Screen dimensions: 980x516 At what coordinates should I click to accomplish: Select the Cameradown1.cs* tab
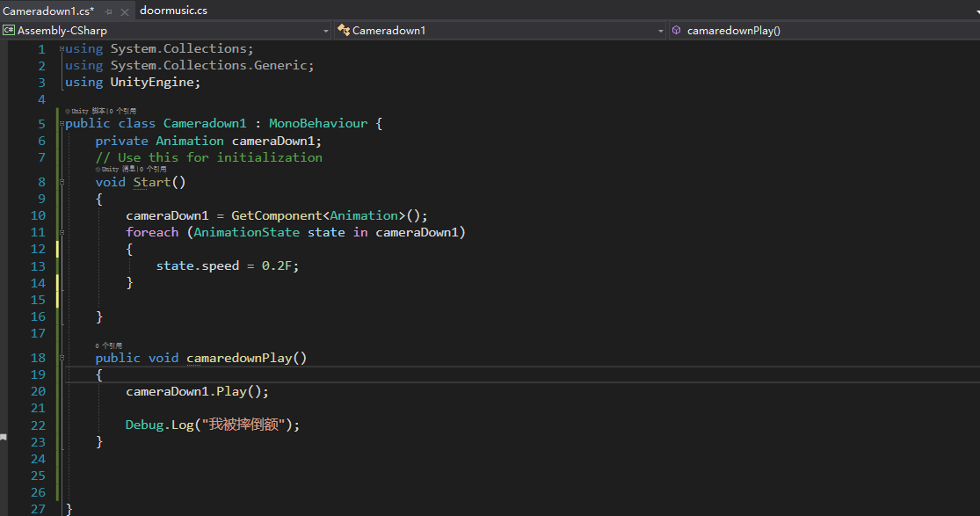click(48, 11)
